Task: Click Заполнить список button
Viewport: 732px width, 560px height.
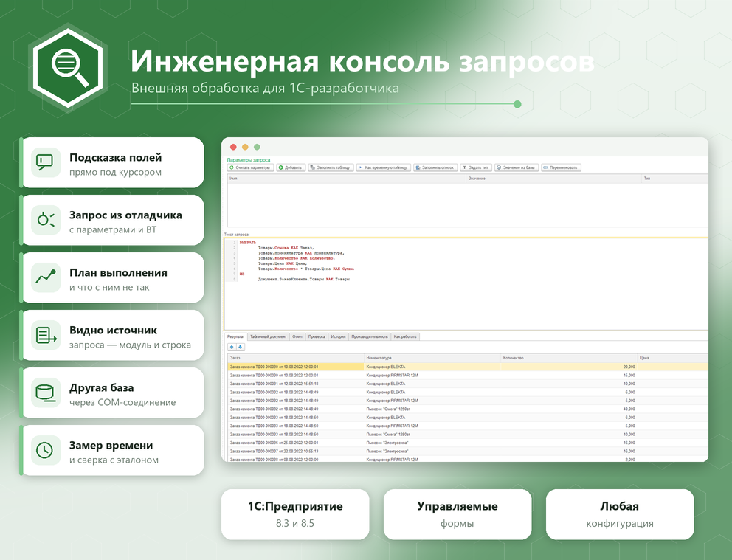Action: click(x=435, y=167)
